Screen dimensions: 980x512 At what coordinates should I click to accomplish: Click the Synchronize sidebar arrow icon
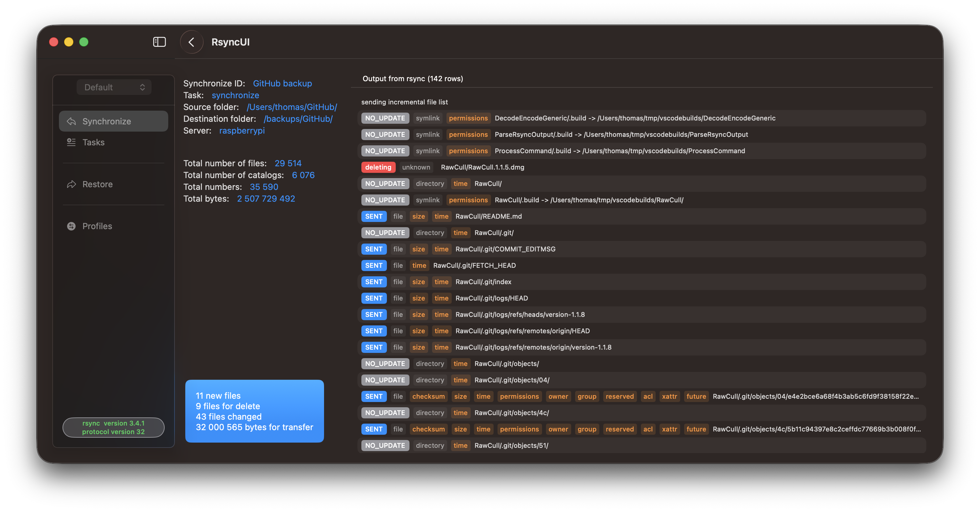71,121
